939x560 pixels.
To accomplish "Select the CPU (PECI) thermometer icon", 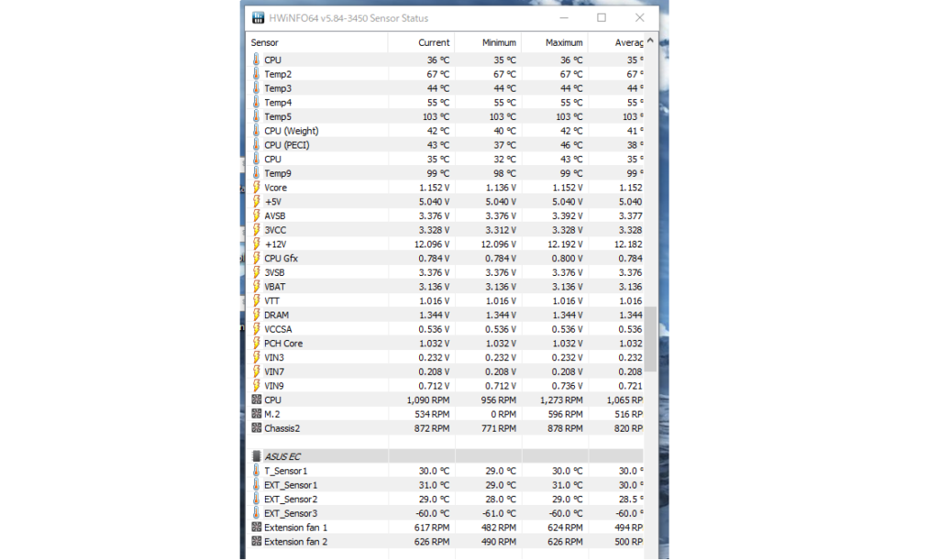I will (x=257, y=145).
